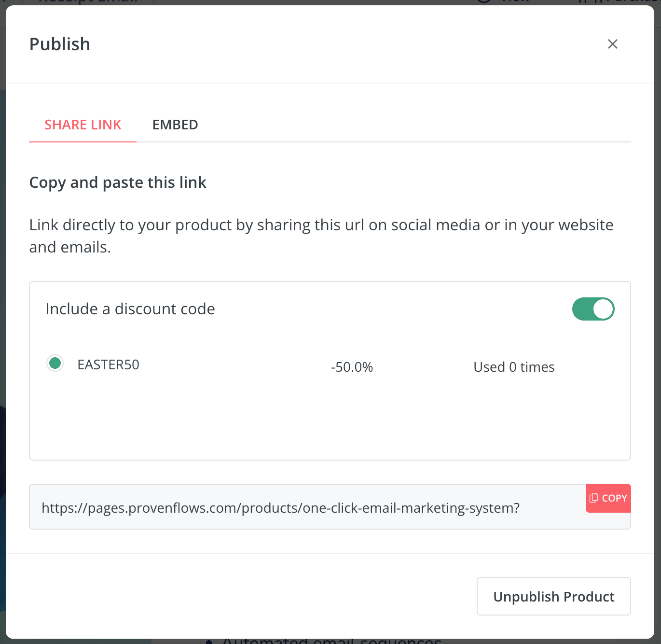Click the -50.0% discount value
This screenshot has width=661, height=644.
tap(352, 367)
